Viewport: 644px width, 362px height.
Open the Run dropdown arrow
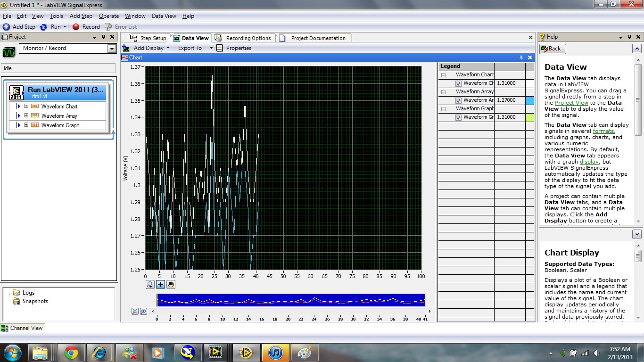click(x=65, y=27)
